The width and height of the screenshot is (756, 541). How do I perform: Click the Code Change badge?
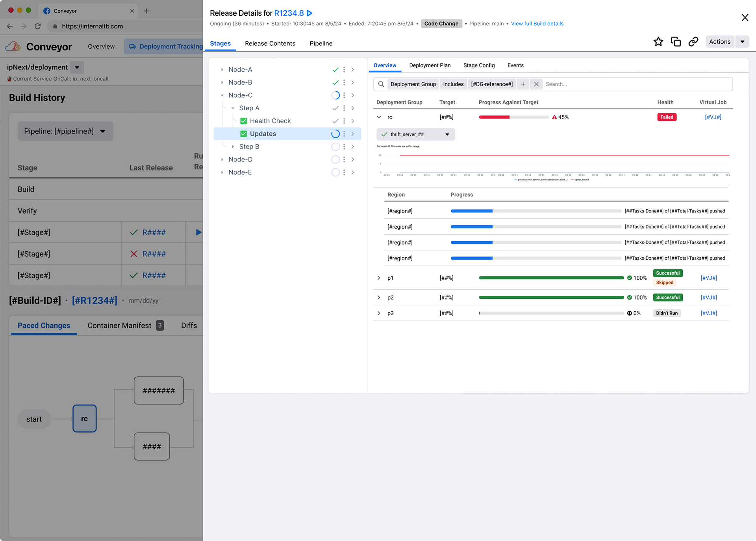[x=441, y=24]
